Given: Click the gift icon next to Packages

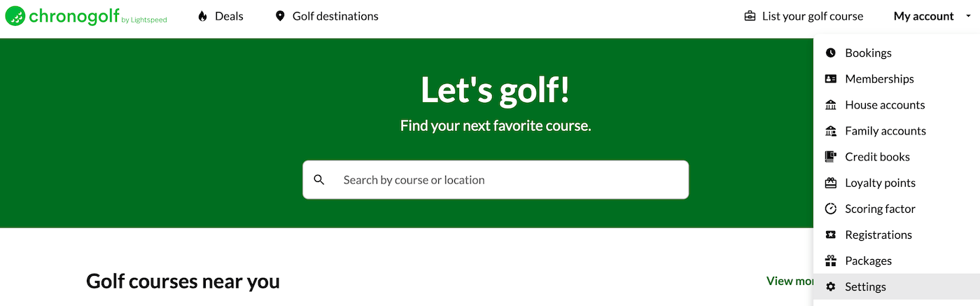Looking at the screenshot, I should 831,260.
